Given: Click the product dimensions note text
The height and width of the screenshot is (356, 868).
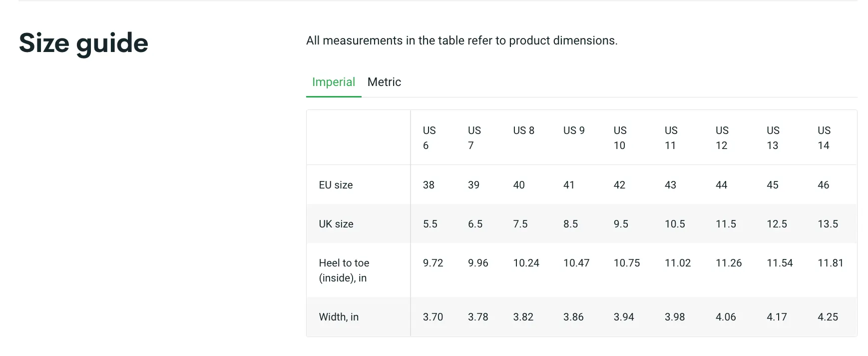Looking at the screenshot, I should pyautogui.click(x=462, y=40).
